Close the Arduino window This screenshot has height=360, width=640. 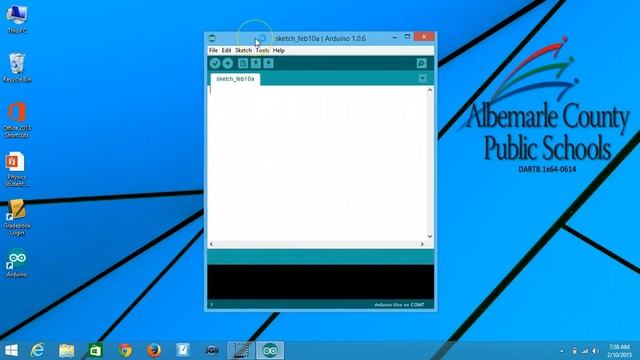[424, 37]
